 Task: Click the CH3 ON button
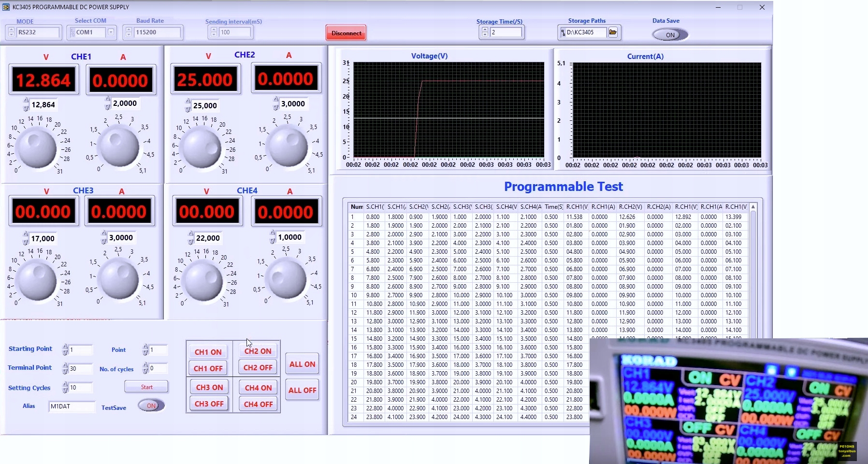pos(209,388)
